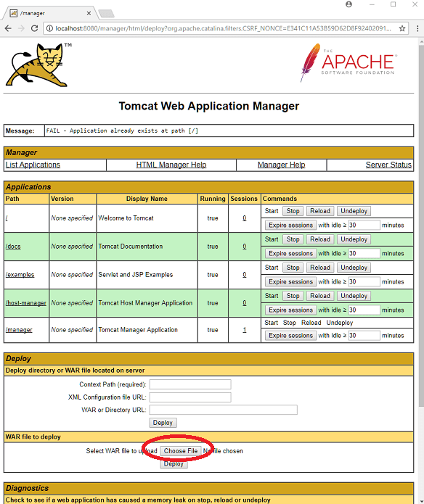This screenshot has width=424, height=504.
Task: Expire sessions for Tomcat Documentation
Action: pyautogui.click(x=291, y=253)
